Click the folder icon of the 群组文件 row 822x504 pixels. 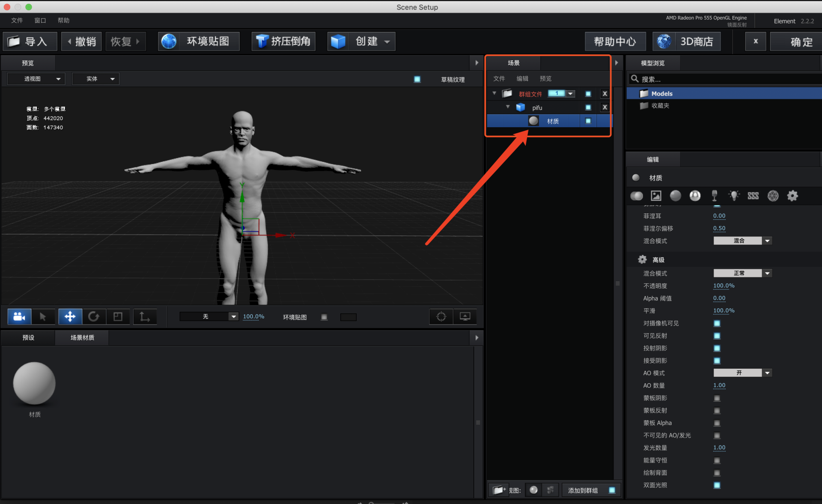(507, 93)
